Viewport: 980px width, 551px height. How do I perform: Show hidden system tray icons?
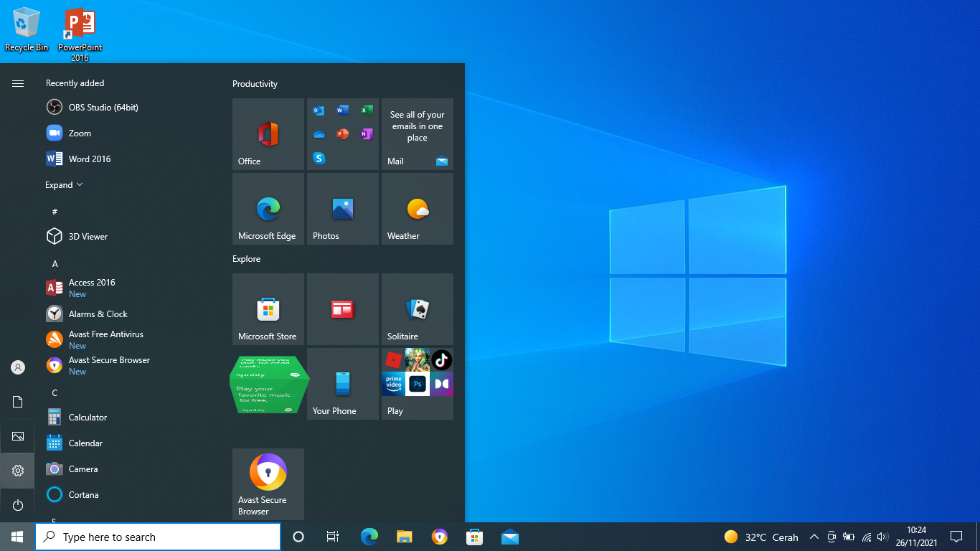[814, 537]
